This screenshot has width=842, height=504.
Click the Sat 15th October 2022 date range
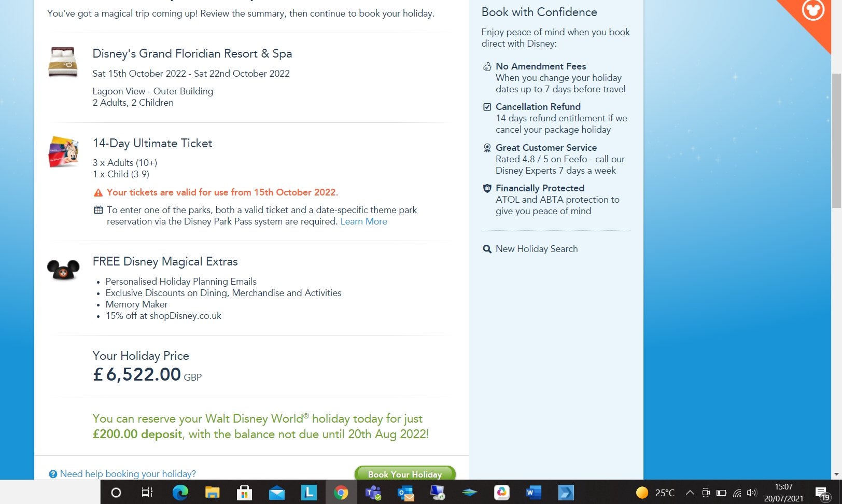191,74
